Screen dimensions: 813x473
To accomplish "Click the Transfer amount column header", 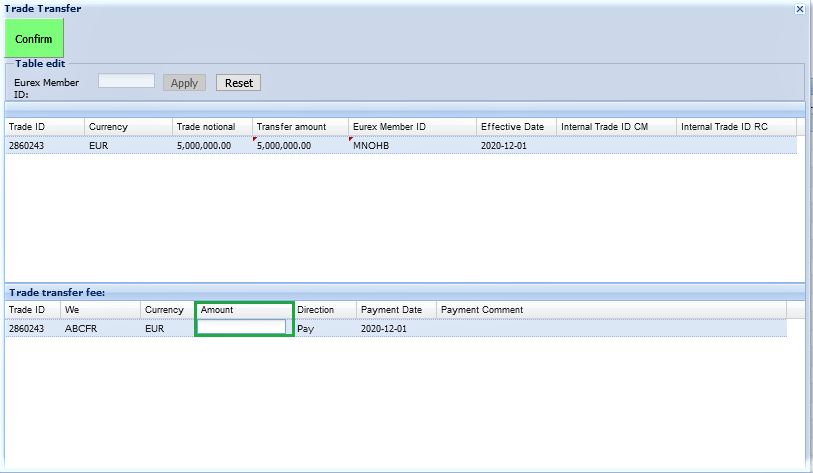I will [x=299, y=127].
